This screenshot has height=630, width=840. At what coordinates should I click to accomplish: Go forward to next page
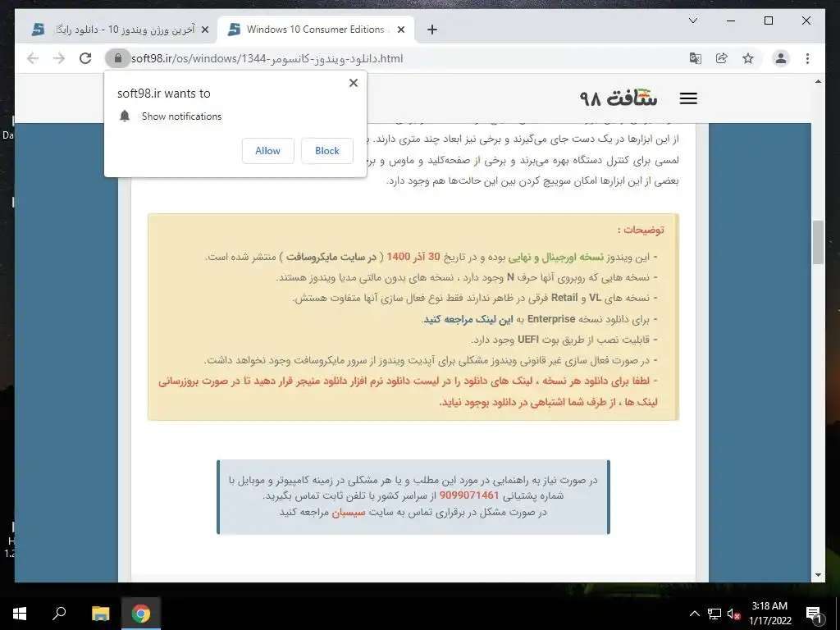pos(59,58)
